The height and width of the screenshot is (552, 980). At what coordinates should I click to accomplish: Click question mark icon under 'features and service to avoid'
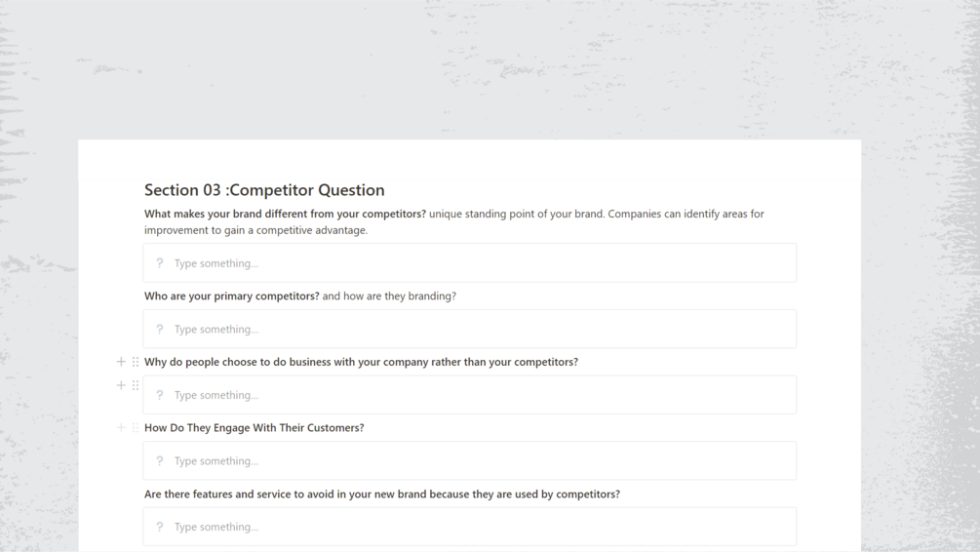point(160,527)
